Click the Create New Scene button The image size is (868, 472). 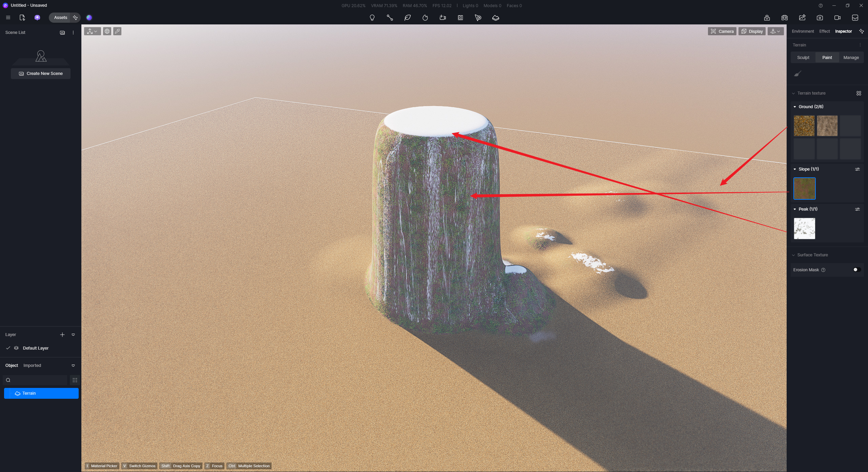41,74
